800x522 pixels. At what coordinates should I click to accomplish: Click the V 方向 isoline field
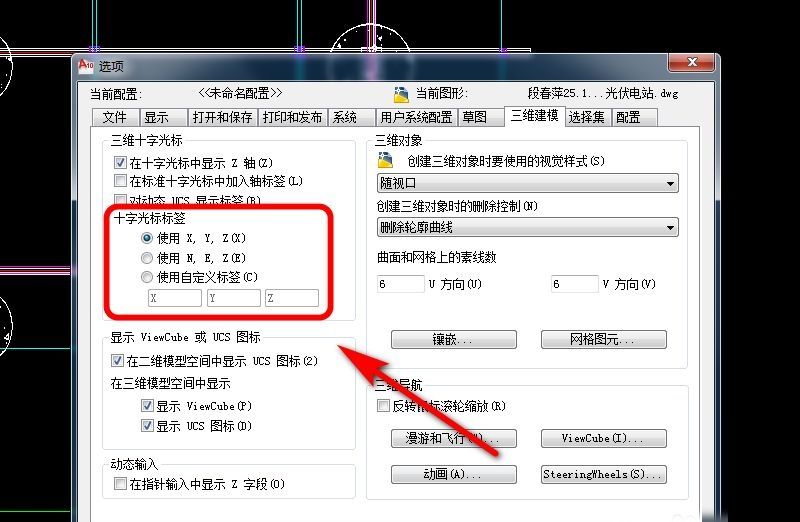point(574,284)
